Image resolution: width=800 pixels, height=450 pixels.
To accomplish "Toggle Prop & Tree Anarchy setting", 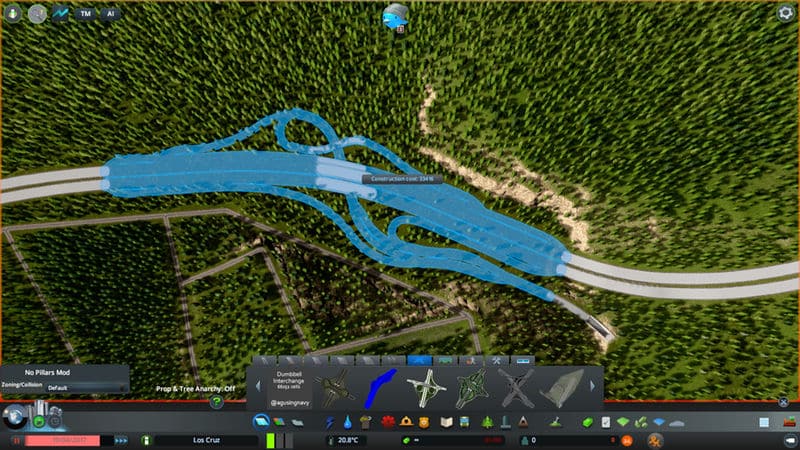I will (195, 388).
